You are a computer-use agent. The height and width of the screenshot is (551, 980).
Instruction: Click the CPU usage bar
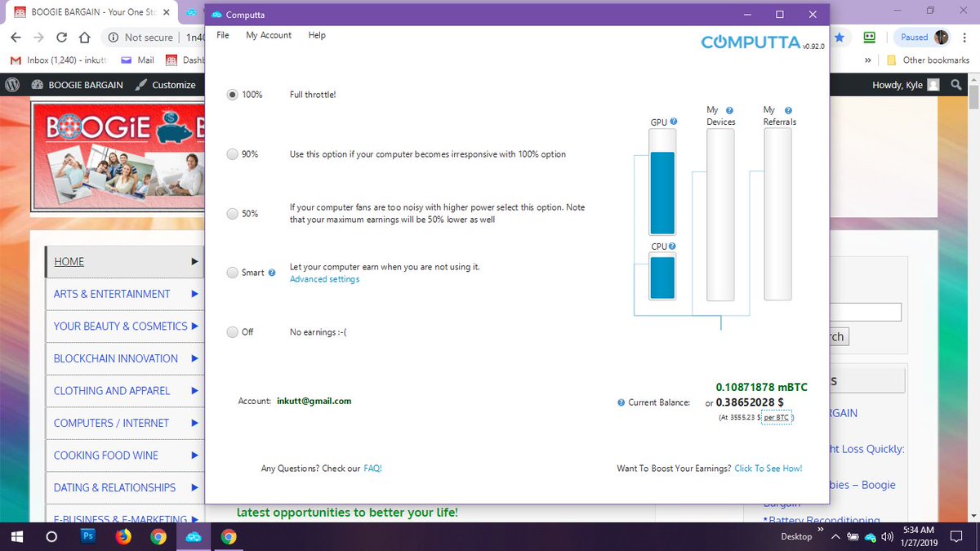(x=662, y=276)
